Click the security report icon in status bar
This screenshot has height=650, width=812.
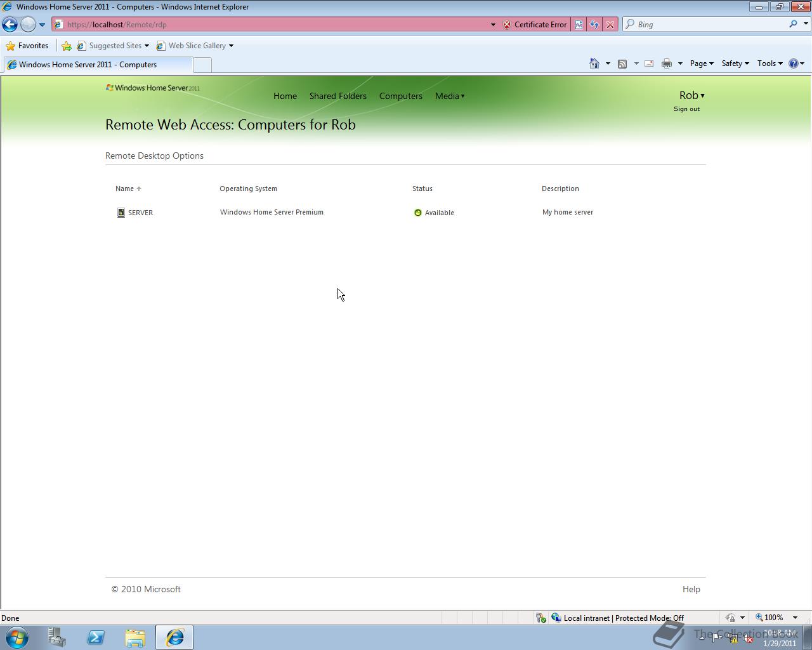(540, 618)
